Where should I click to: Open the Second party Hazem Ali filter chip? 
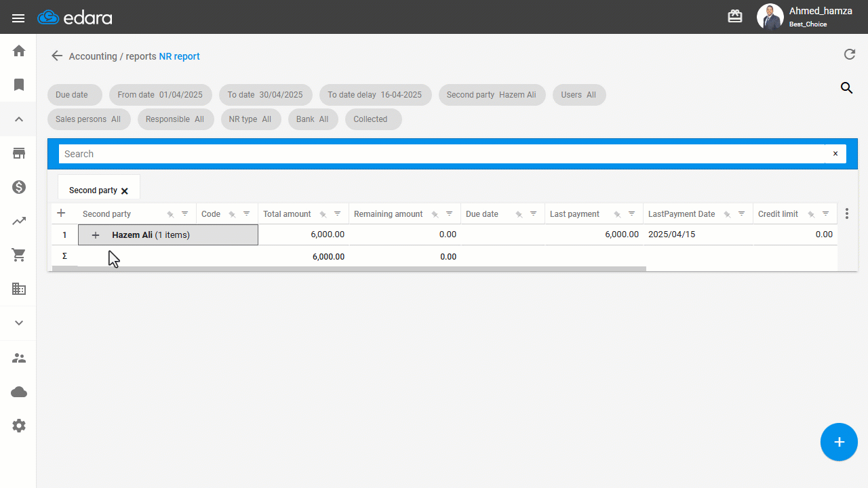(492, 95)
